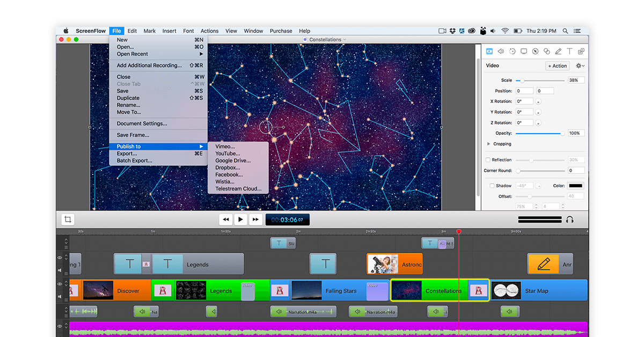
Task: Open the Media Library inspector tab
Action: (581, 52)
